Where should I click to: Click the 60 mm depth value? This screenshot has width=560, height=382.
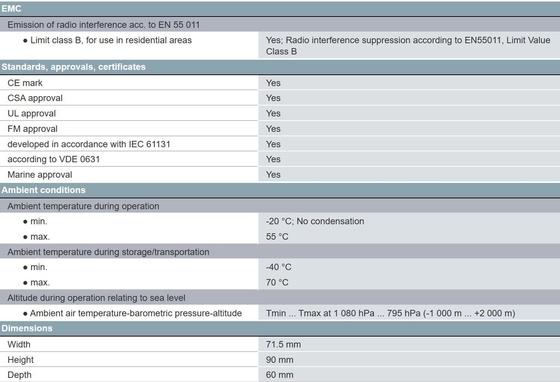[x=279, y=375]
